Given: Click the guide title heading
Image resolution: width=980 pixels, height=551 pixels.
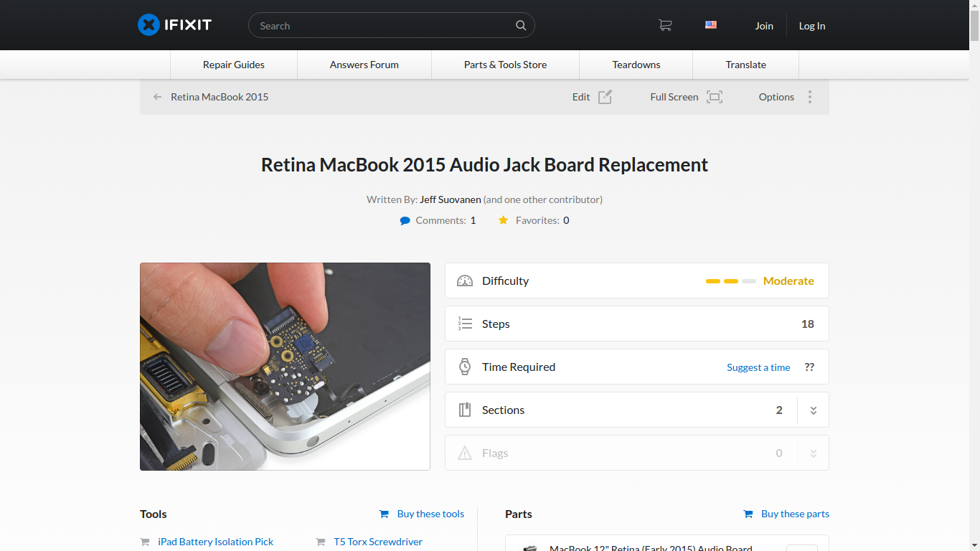Looking at the screenshot, I should tap(484, 165).
